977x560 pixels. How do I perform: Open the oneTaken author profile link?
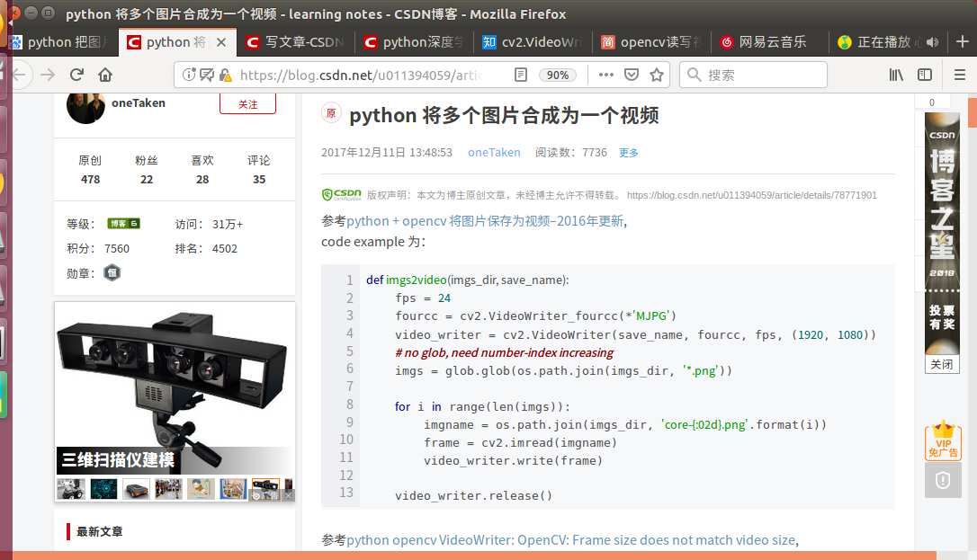coord(492,153)
